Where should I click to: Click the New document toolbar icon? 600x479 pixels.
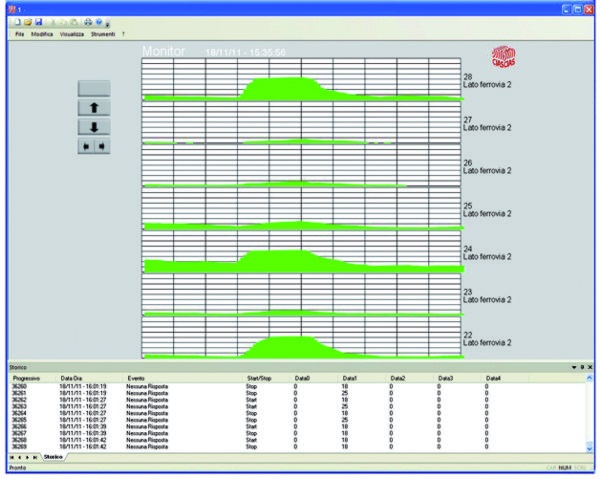point(18,22)
